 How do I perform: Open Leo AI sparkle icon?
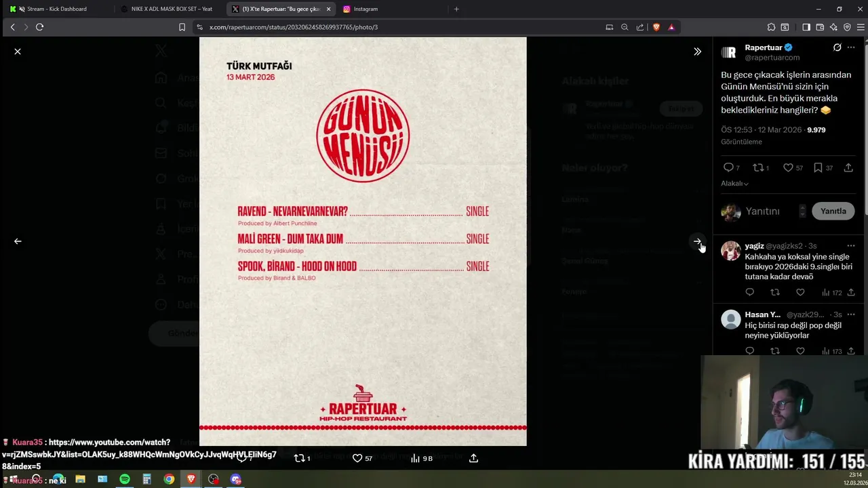(x=833, y=27)
